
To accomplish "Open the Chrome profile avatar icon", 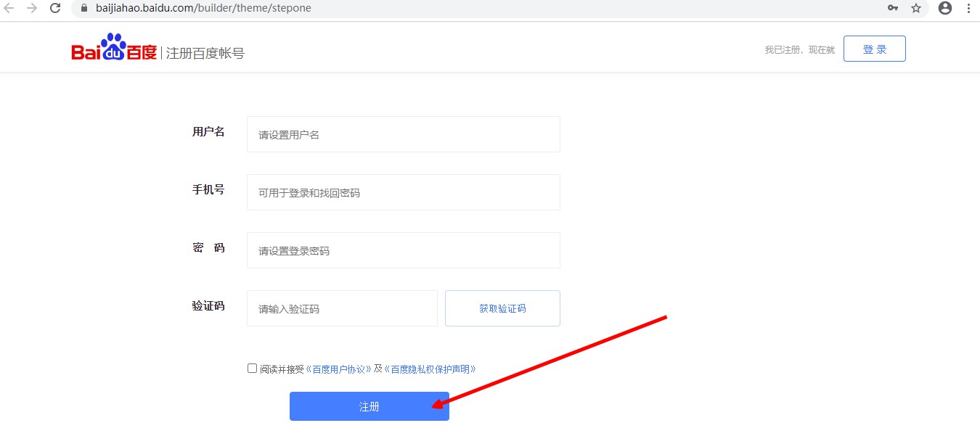I will coord(944,8).
